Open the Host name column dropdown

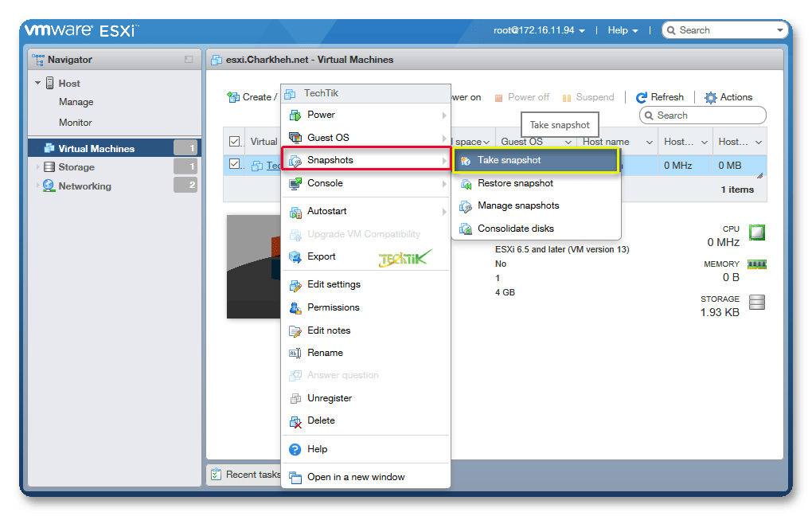(650, 142)
